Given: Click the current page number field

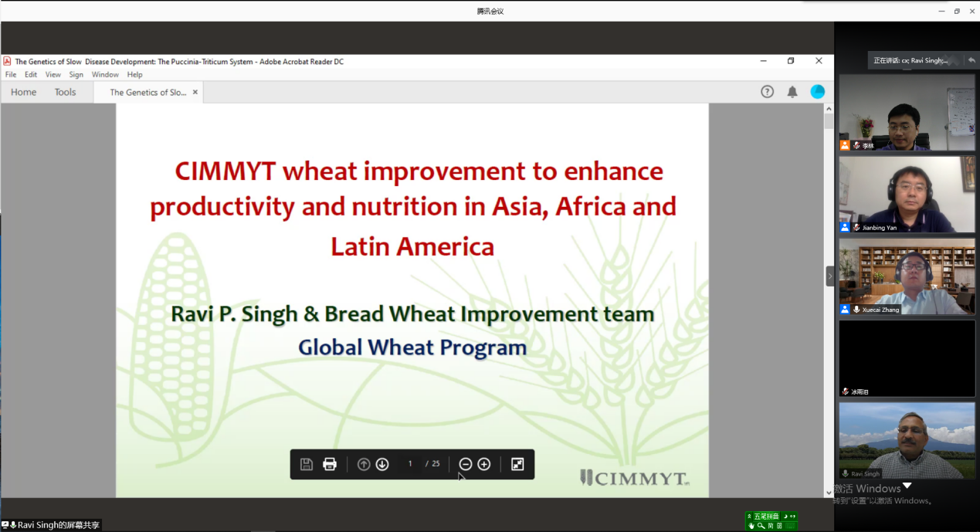Looking at the screenshot, I should click(410, 464).
